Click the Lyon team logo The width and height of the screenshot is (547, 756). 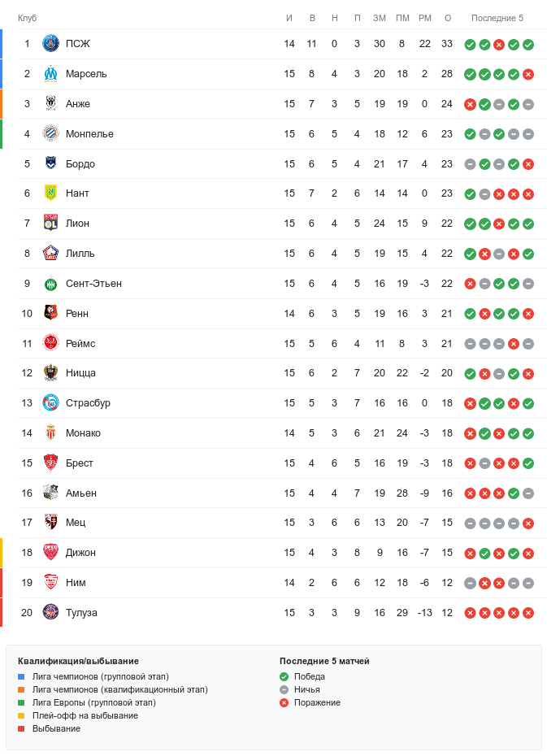[51, 224]
